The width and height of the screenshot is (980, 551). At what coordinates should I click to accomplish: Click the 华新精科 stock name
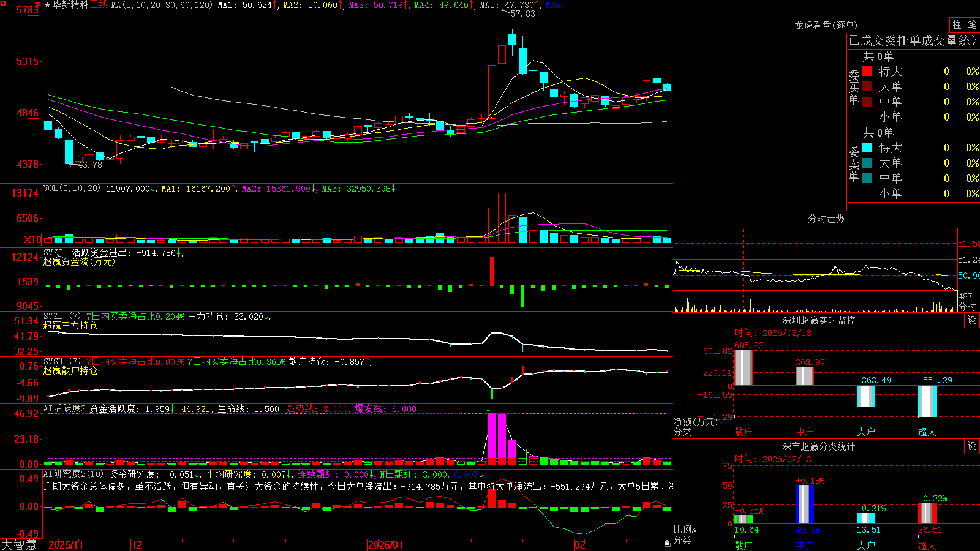pos(70,5)
